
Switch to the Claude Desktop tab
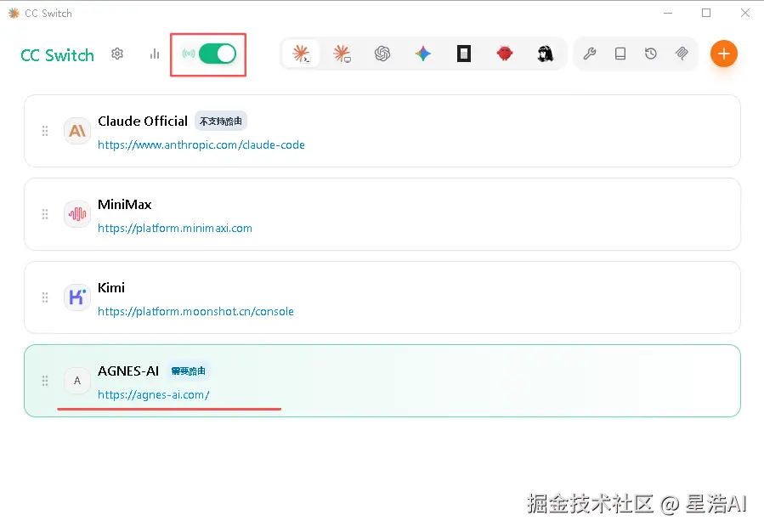(x=342, y=54)
